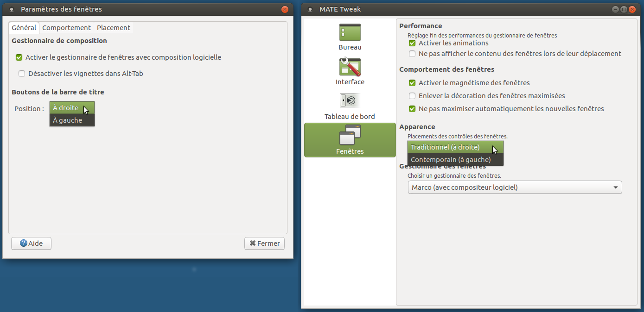Toggle hiding window content while moving
This screenshot has width=644, height=312.
coord(412,54)
